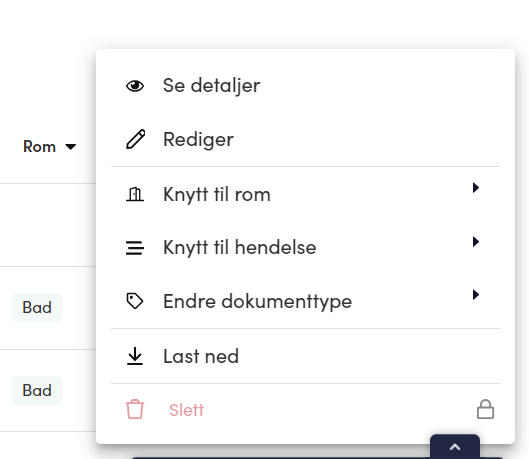Click the red trash can icon
The image size is (529, 459).
point(135,409)
